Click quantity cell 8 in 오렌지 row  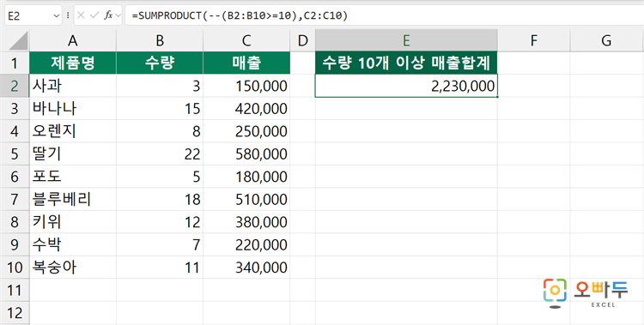[x=160, y=131]
